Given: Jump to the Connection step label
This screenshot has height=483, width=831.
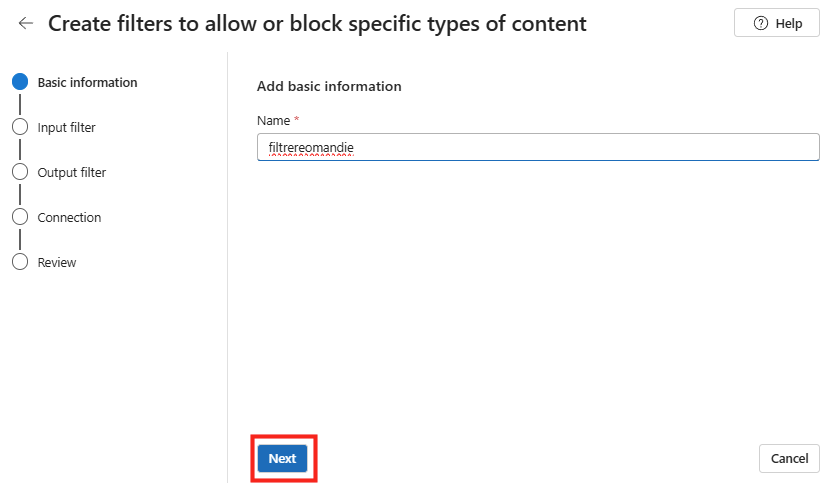Looking at the screenshot, I should [69, 218].
